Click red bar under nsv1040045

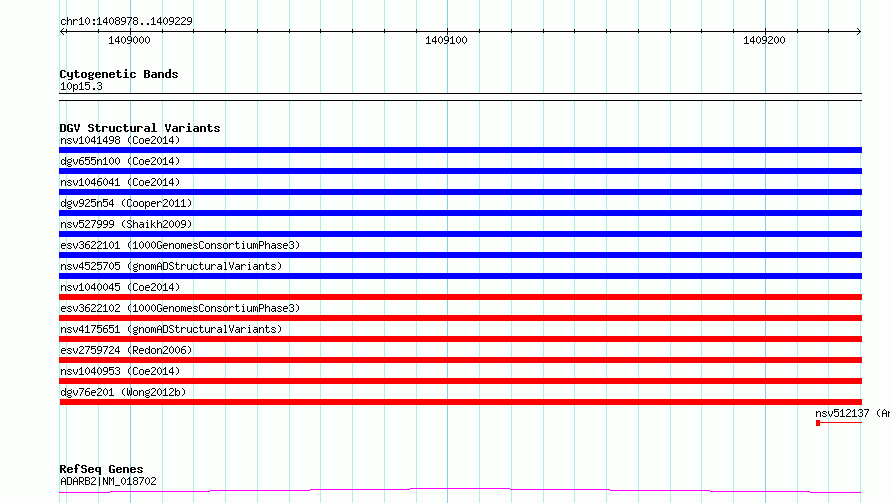pyautogui.click(x=460, y=297)
